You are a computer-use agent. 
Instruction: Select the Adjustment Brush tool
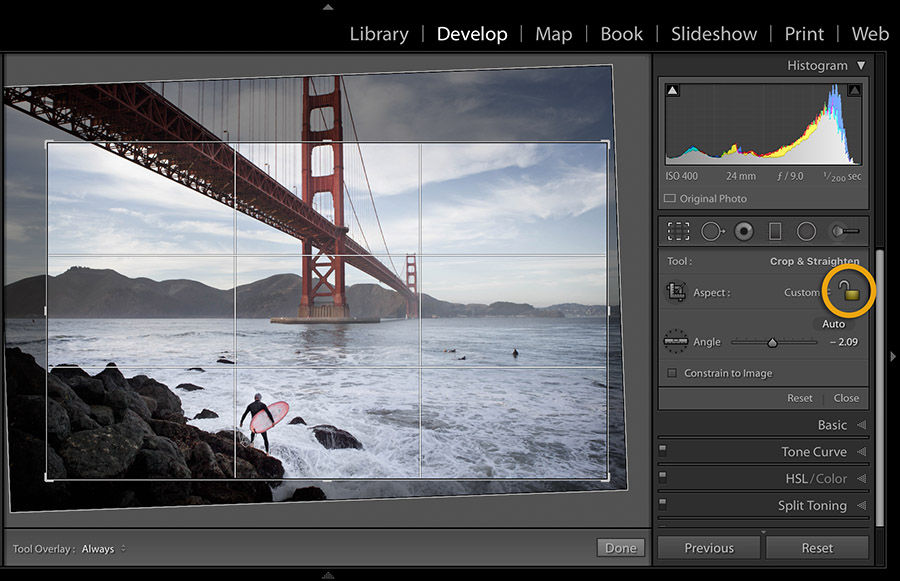click(x=845, y=231)
